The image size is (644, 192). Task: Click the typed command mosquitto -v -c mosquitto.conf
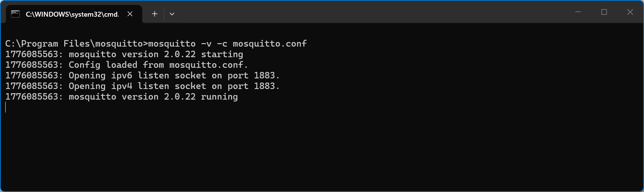pyautogui.click(x=228, y=44)
